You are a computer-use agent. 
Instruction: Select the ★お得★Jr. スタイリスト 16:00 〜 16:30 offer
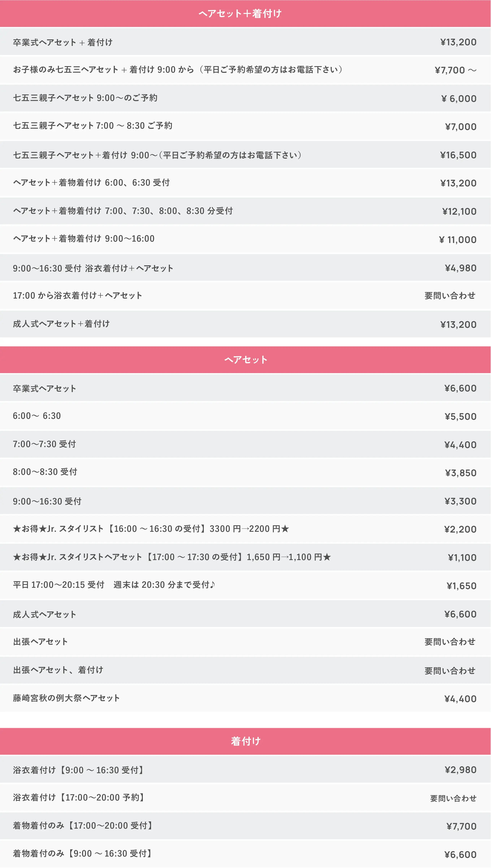(x=151, y=529)
